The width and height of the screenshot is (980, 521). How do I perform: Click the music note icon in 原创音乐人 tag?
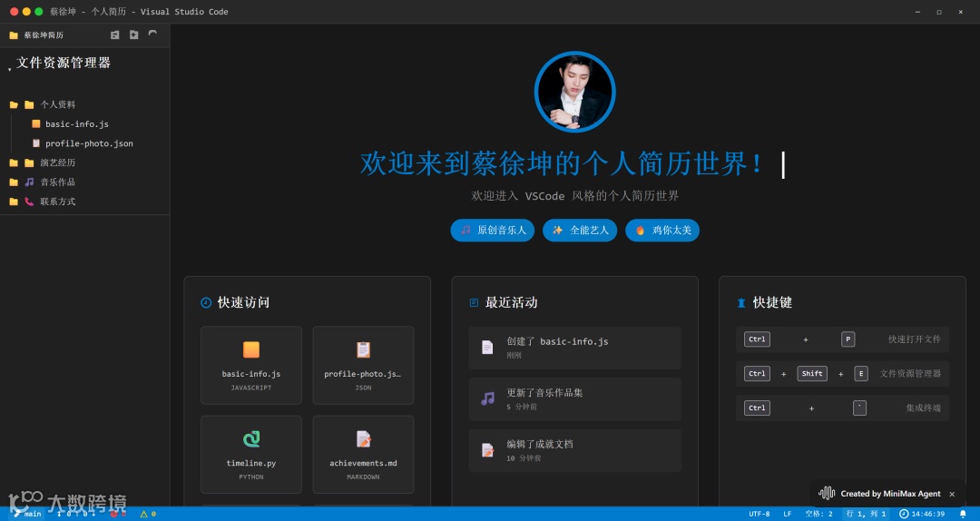tap(465, 231)
